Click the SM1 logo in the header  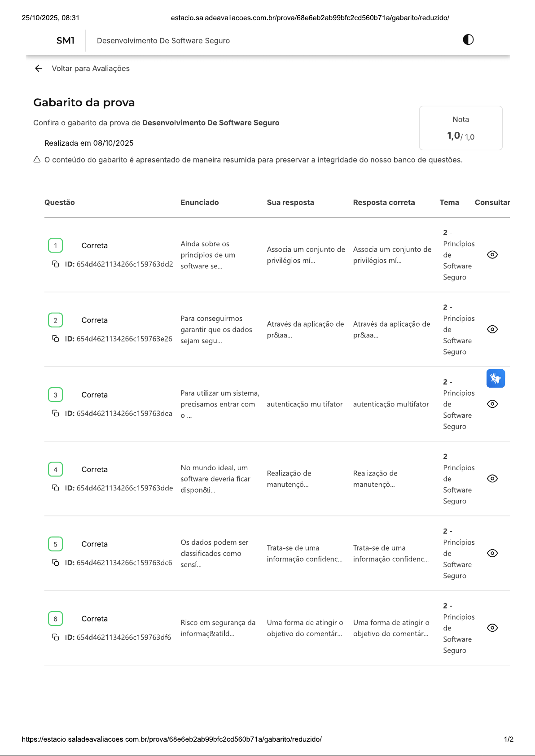pyautogui.click(x=66, y=40)
